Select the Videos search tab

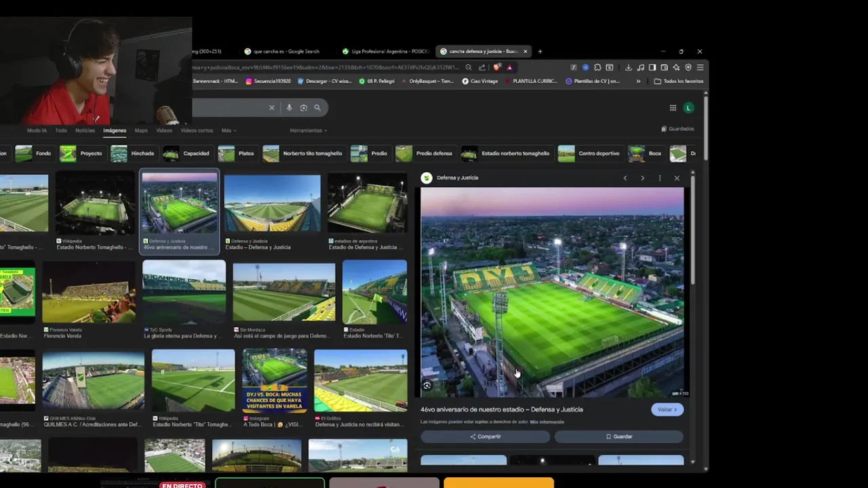tap(164, 130)
